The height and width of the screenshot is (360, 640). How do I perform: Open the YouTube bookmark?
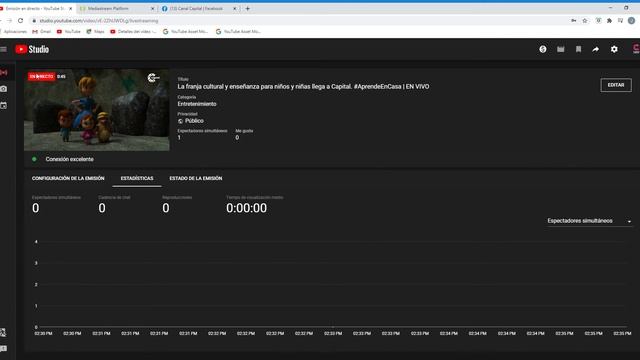pos(69,31)
